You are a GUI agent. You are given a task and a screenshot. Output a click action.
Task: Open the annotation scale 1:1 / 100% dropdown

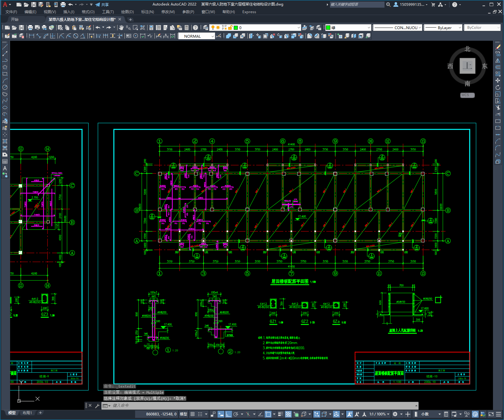pos(379,414)
